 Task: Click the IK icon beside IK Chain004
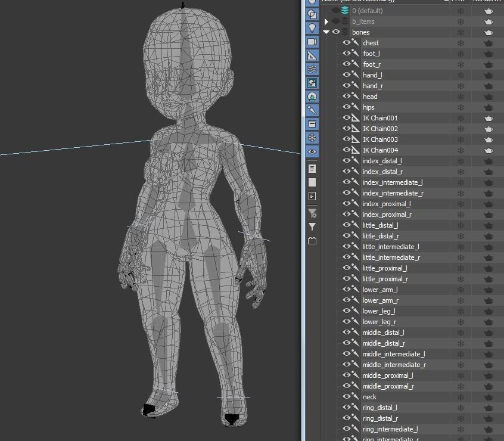pos(355,150)
